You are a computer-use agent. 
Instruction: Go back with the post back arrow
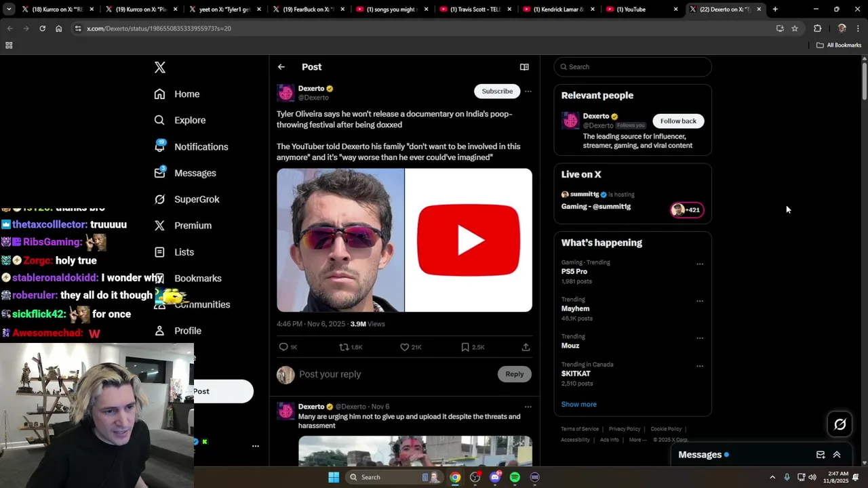tap(281, 67)
